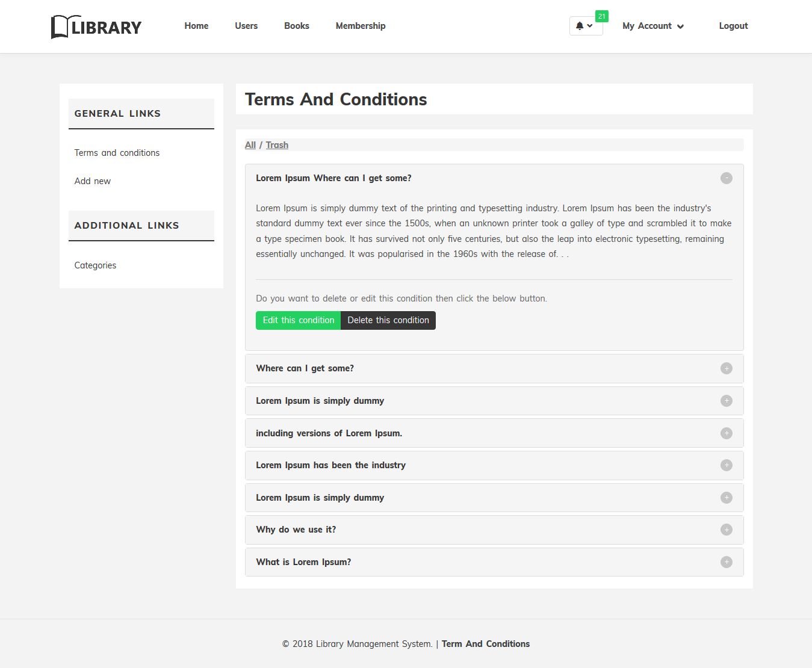Click the 'Terms And Conditions' page title
The image size is (812, 668).
pos(336,99)
